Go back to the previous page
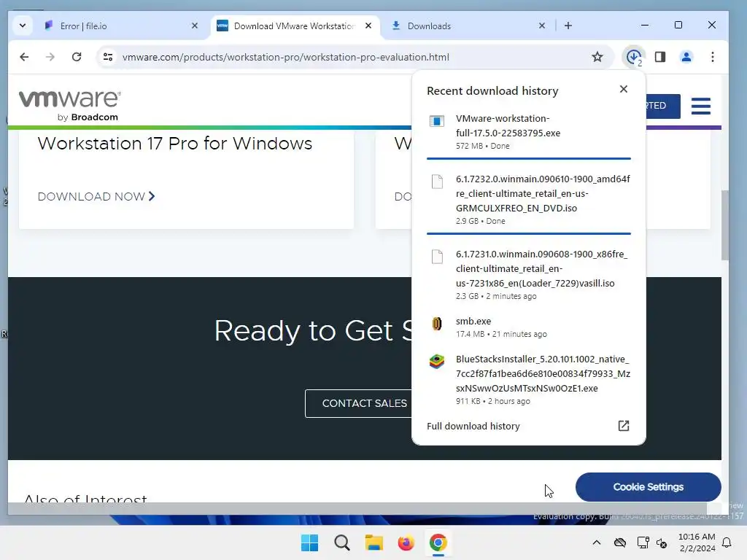 tap(24, 57)
